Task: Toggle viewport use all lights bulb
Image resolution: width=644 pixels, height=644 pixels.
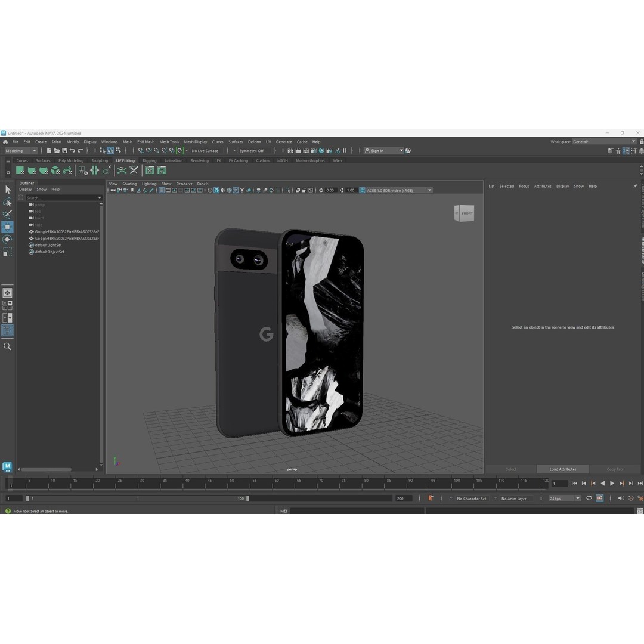Action: (242, 190)
